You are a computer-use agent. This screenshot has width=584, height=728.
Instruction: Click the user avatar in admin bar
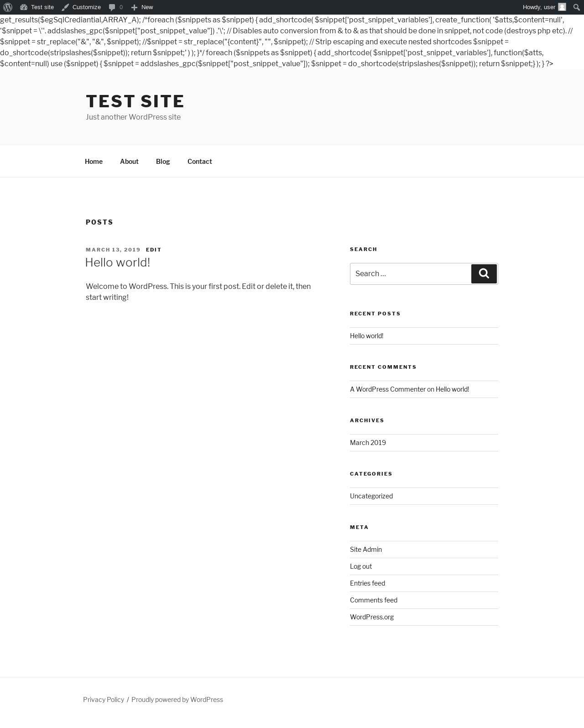tap(562, 7)
